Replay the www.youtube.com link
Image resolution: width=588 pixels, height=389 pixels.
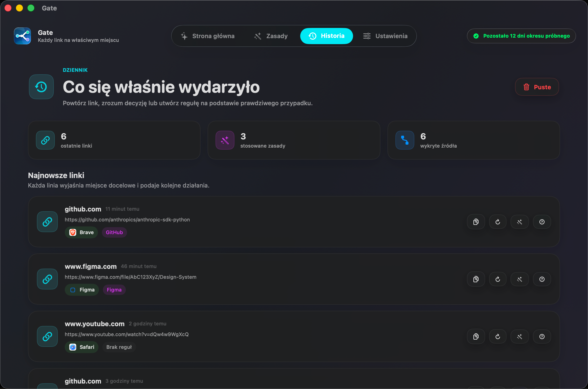coord(498,336)
